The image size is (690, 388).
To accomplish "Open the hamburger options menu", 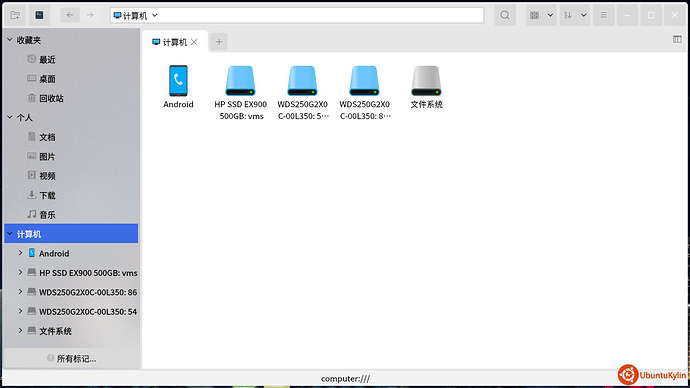I will [604, 15].
